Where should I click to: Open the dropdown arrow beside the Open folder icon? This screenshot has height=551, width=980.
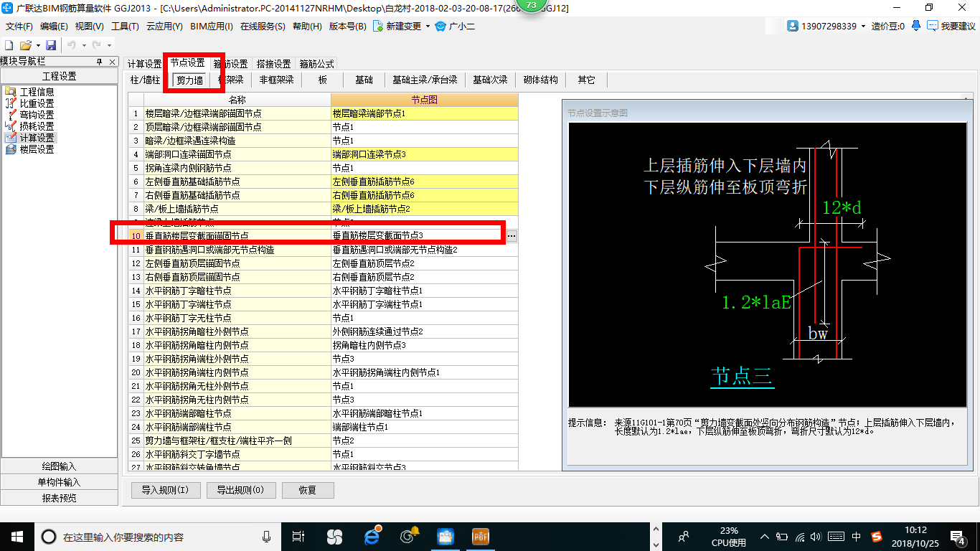click(x=37, y=45)
